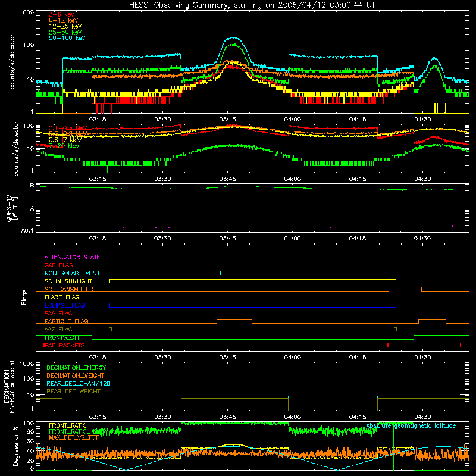Viewport: 476px width, 476px height.
Task: Click the A0.1 tick label on GOES panel
Action: (27, 230)
